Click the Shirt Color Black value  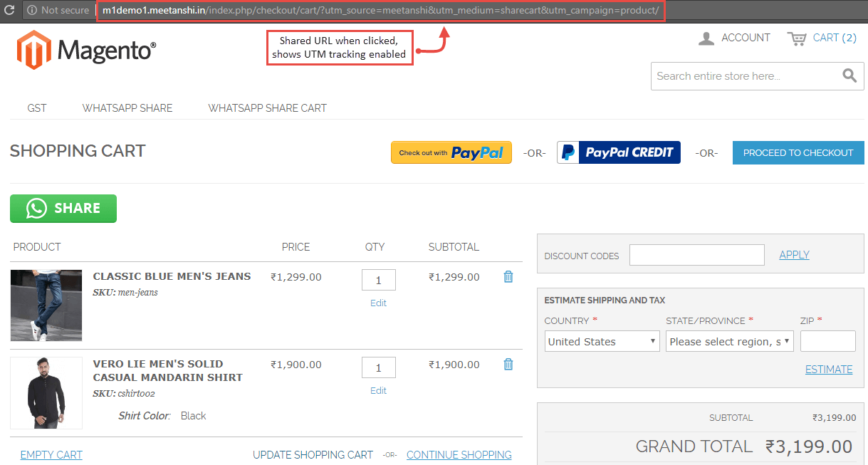pyautogui.click(x=193, y=416)
